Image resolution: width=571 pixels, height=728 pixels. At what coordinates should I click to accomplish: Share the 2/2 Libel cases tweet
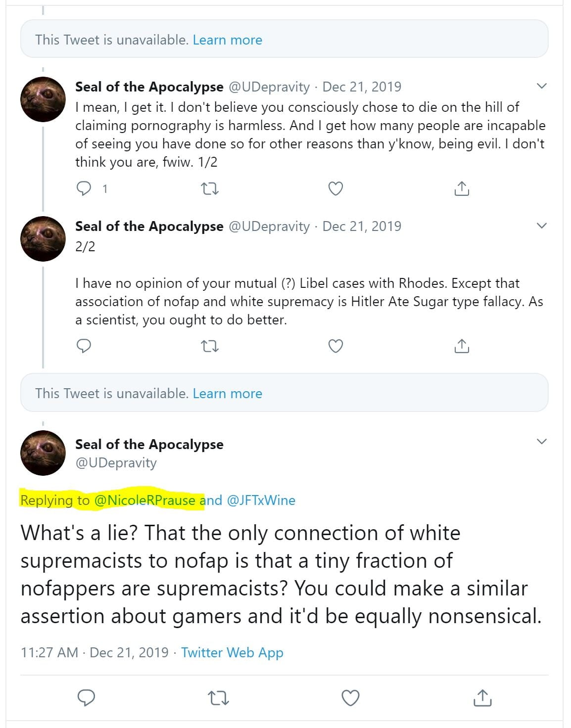461,346
